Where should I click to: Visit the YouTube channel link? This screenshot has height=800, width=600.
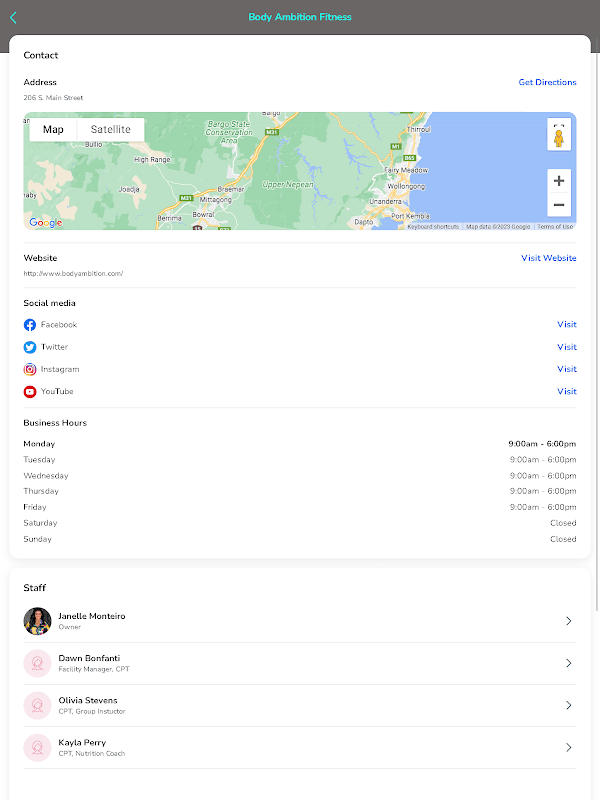coord(567,391)
